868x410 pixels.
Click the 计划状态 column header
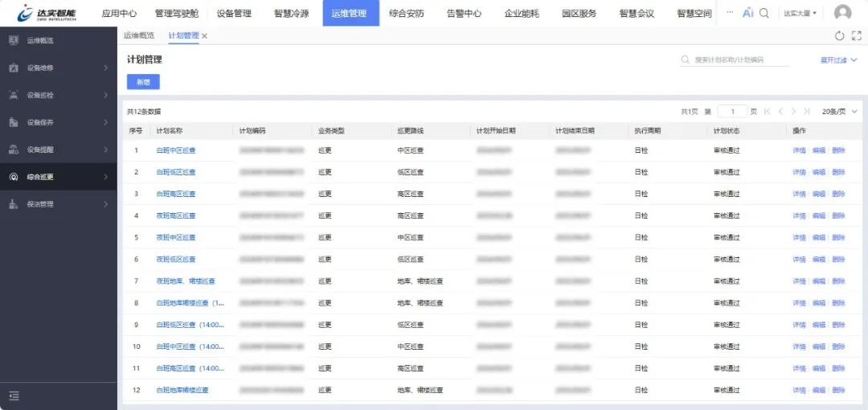[727, 131]
